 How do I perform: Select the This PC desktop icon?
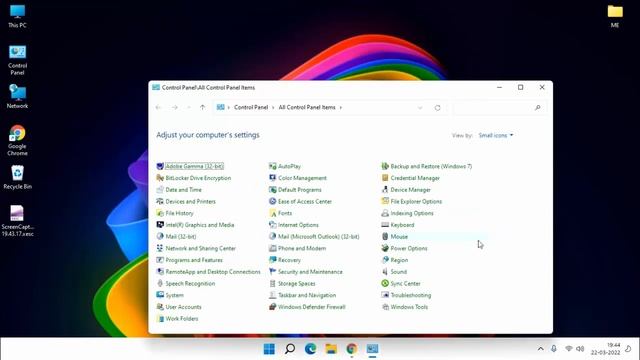click(x=17, y=16)
